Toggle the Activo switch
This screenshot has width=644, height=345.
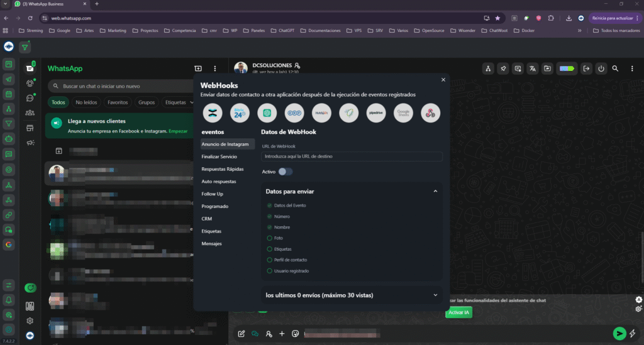pyautogui.click(x=286, y=172)
